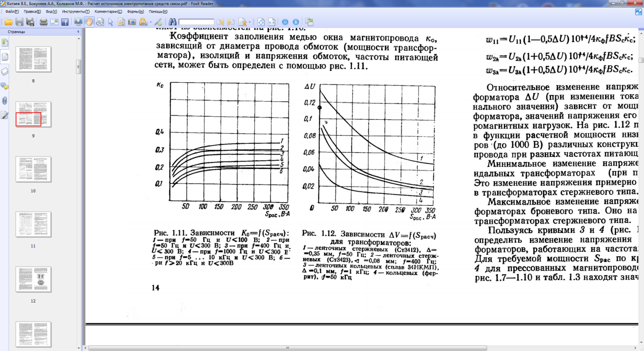The width and height of the screenshot is (644, 351).
Task: Select the Pages thumbnails sidebar icon
Action: point(5,57)
